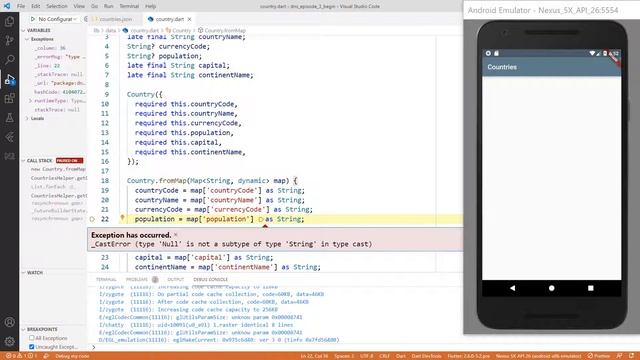
Task: Open the Flutter outline icon in activity bar
Action: [9, 137]
